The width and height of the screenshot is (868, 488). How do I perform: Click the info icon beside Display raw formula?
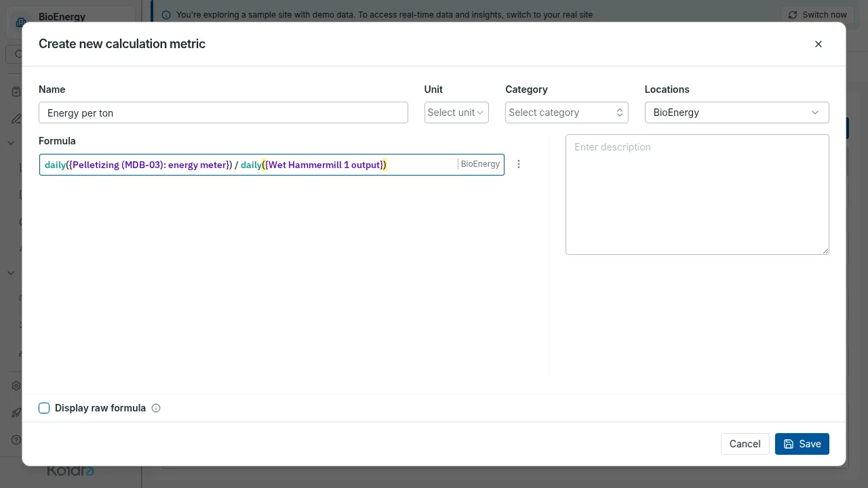pyautogui.click(x=156, y=408)
